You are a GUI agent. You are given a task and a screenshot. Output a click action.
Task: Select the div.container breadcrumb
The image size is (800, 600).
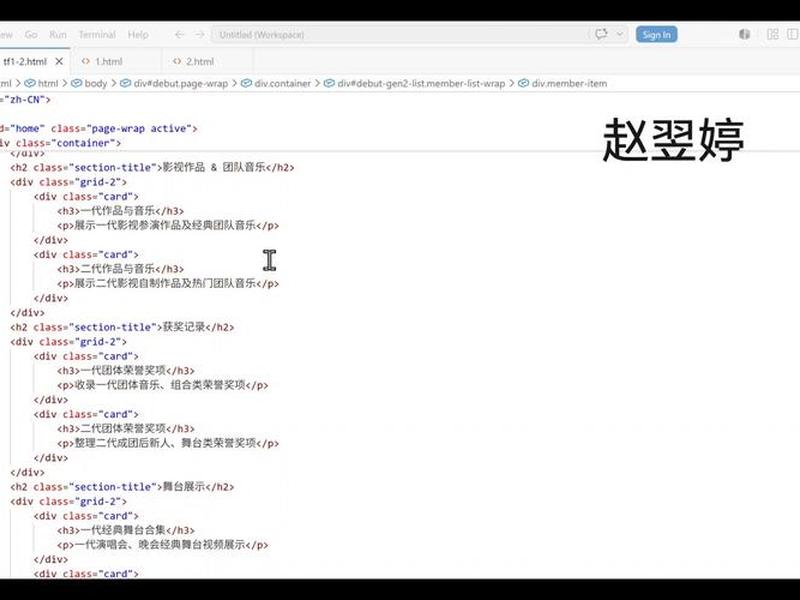pyautogui.click(x=276, y=83)
